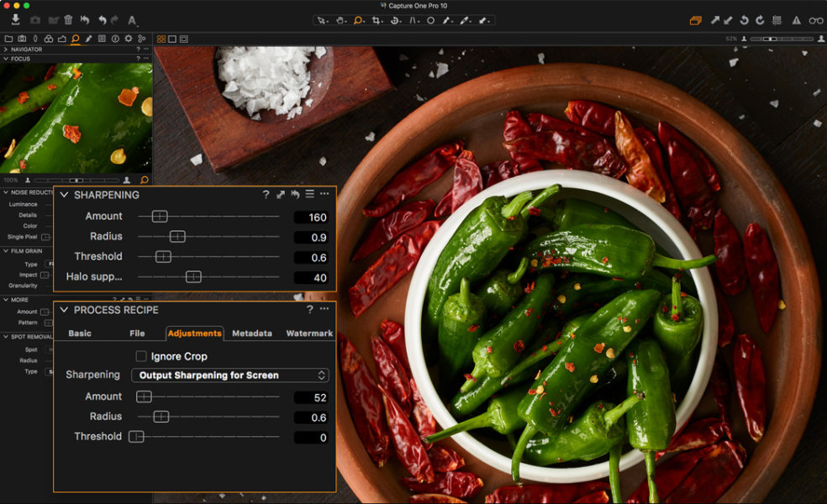The image size is (827, 504).
Task: Select the Details magnifier tool tab
Action: 76,39
